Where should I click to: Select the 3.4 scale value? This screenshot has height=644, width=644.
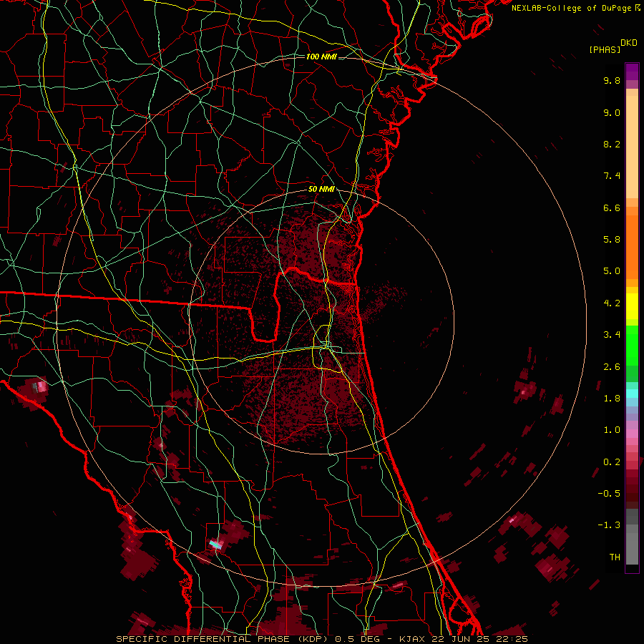(x=612, y=335)
